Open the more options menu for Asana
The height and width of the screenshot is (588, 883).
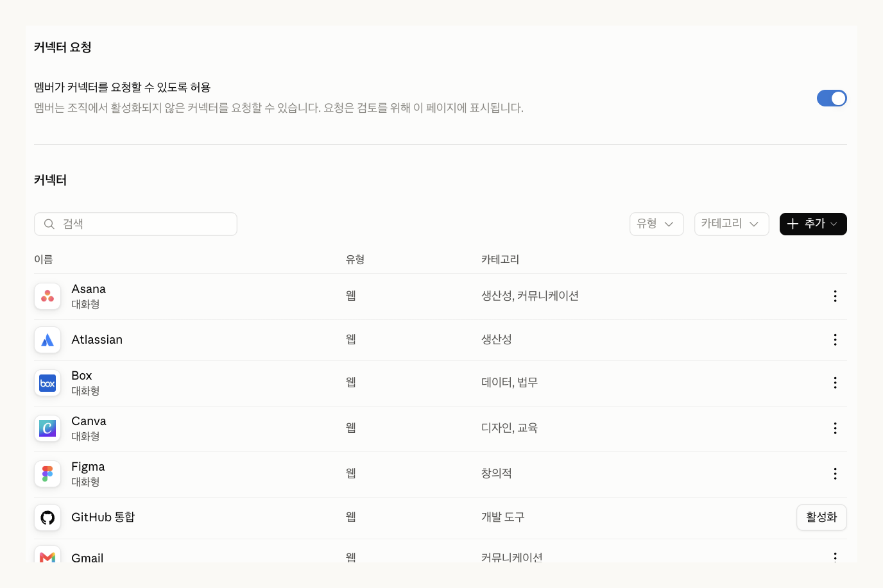[x=835, y=296]
